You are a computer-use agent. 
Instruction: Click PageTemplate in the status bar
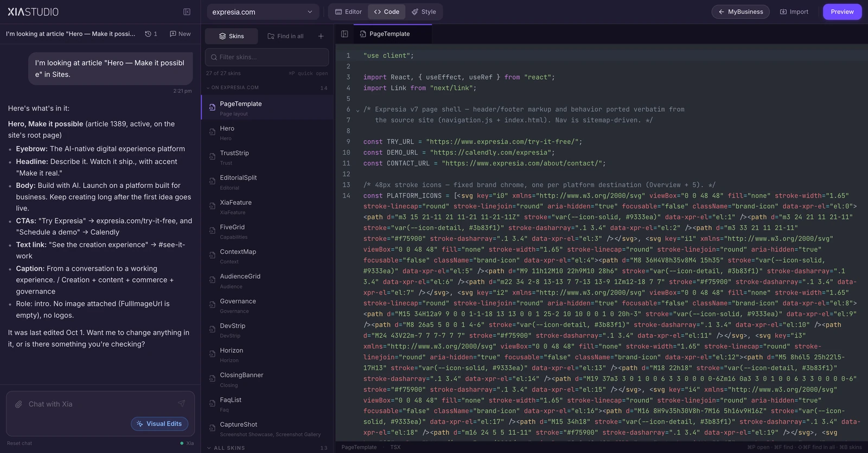coord(359,448)
